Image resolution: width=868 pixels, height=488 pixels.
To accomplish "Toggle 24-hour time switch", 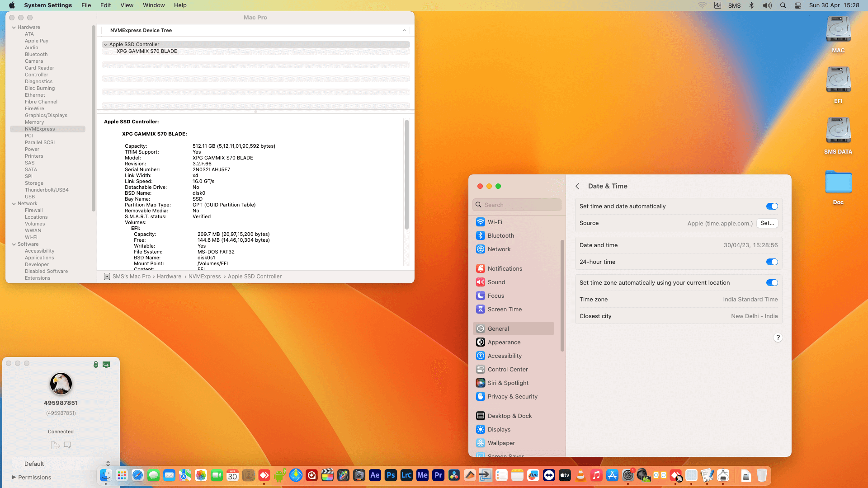I will click(x=772, y=262).
